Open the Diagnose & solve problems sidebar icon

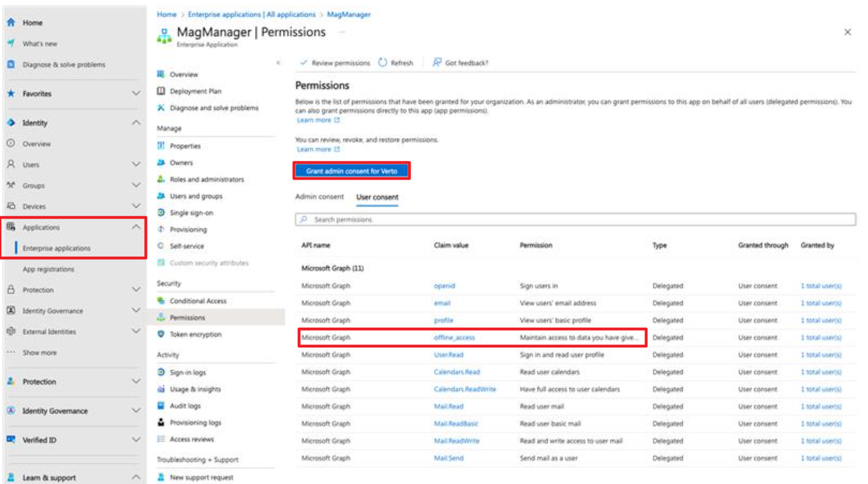click(x=11, y=65)
